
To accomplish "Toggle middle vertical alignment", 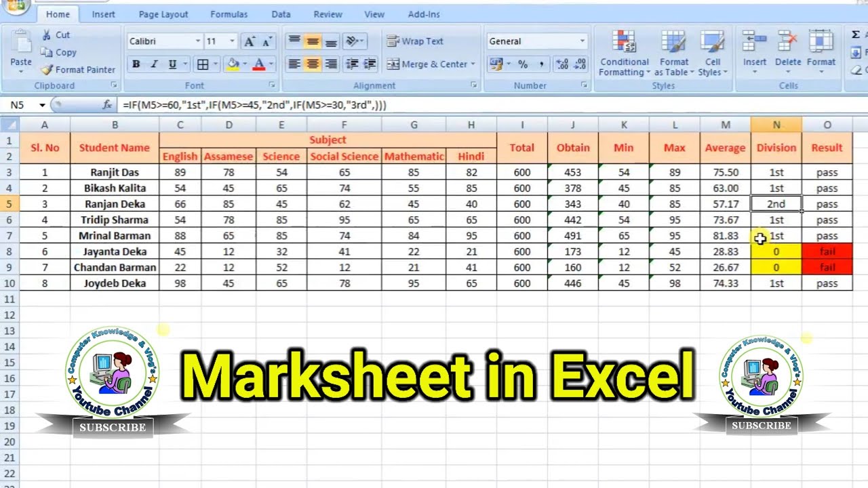I will tap(313, 41).
